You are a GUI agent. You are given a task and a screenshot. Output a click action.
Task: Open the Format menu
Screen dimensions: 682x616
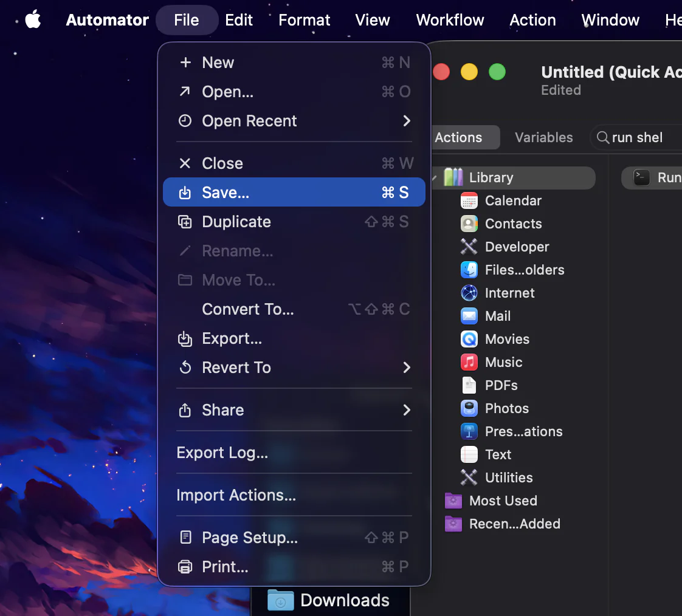tap(304, 20)
